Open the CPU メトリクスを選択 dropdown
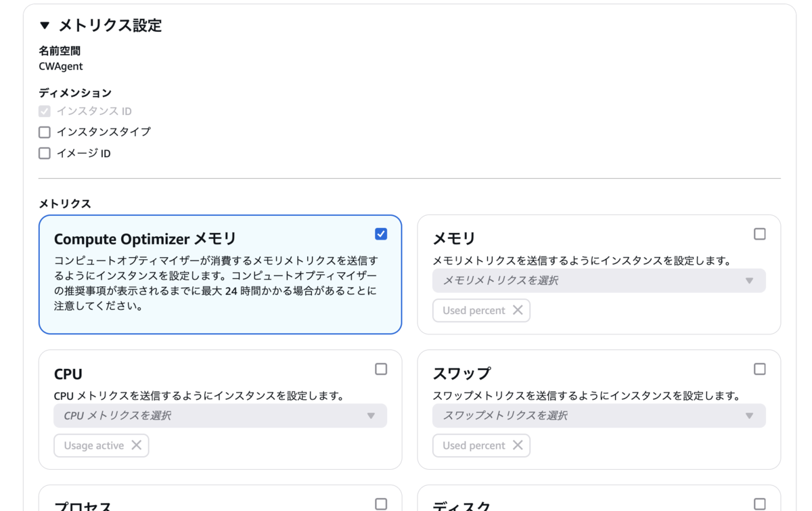Screen dimensions: 812x511 click(x=220, y=416)
